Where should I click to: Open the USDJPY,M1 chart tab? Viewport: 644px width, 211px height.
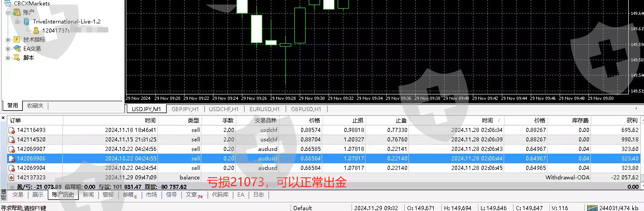(146, 109)
